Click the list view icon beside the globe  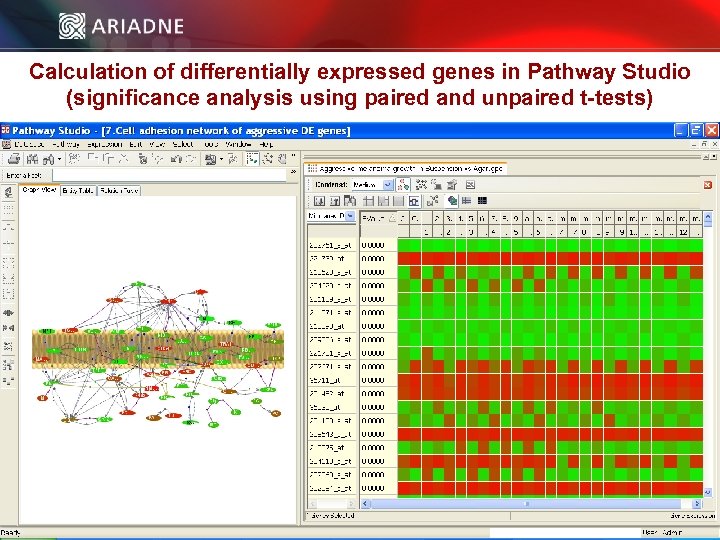tap(467, 201)
